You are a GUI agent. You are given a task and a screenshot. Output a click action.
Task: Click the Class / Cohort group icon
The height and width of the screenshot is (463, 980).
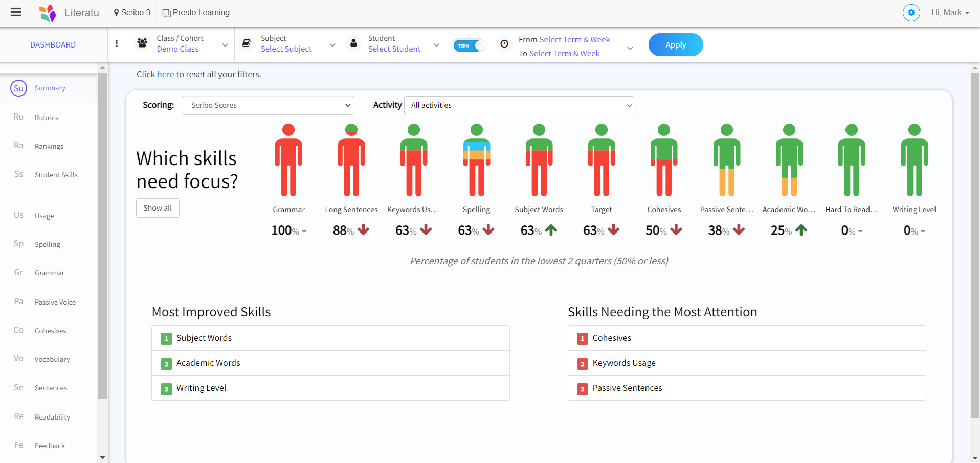(x=142, y=43)
